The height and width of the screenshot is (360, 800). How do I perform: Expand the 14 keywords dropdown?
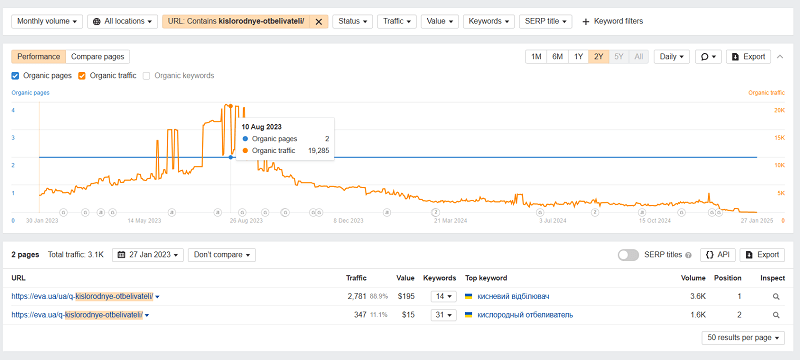[443, 296]
